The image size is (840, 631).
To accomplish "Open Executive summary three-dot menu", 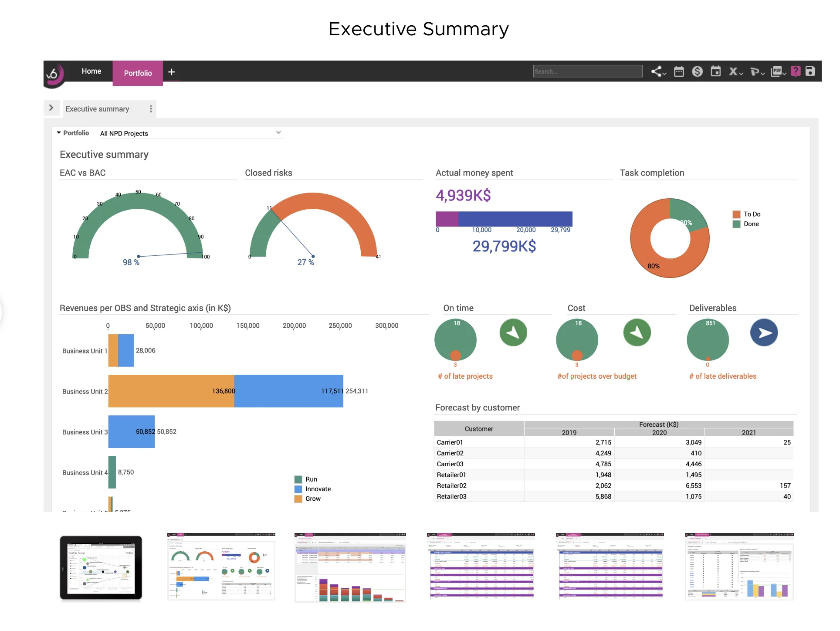I will (x=151, y=109).
